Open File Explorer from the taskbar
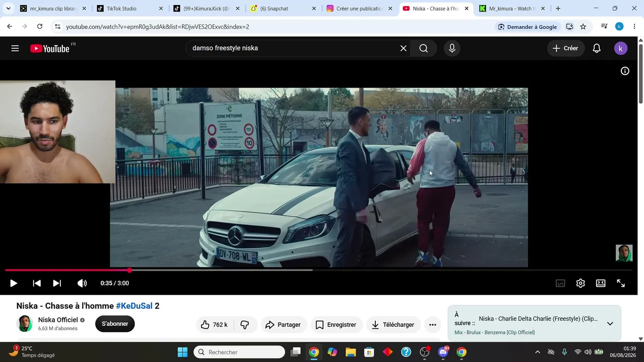 351,352
